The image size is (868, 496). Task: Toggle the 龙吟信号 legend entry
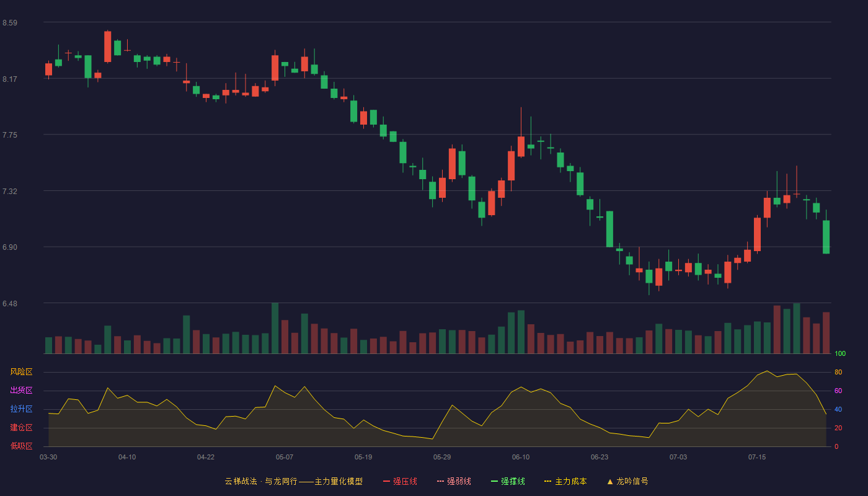(627, 481)
